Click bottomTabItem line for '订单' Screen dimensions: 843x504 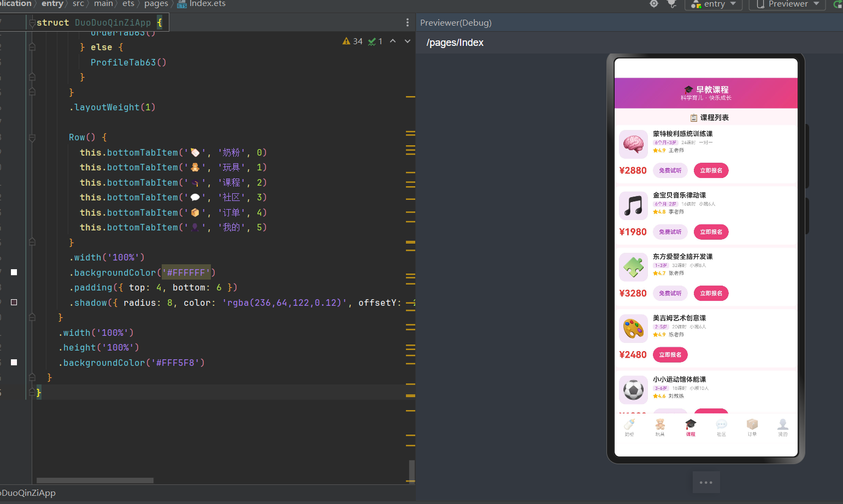[173, 212]
